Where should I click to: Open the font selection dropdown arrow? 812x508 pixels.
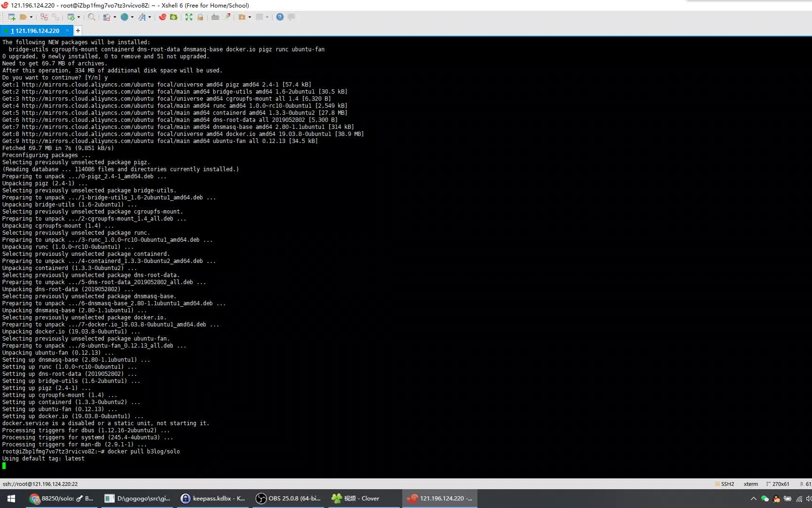[150, 17]
